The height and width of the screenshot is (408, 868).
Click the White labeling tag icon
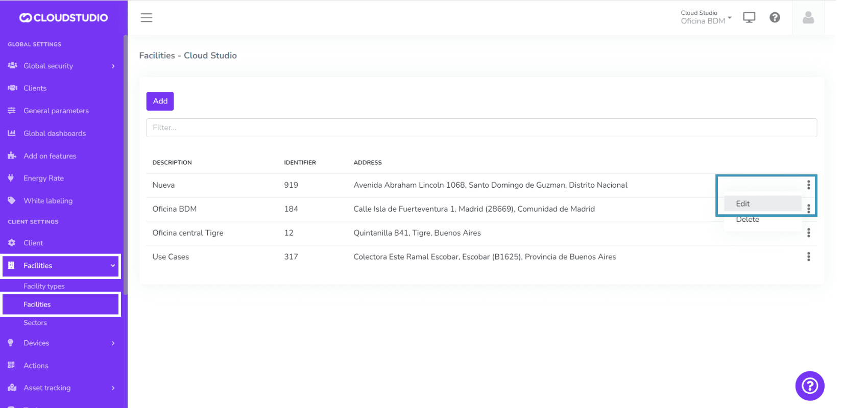(x=11, y=200)
